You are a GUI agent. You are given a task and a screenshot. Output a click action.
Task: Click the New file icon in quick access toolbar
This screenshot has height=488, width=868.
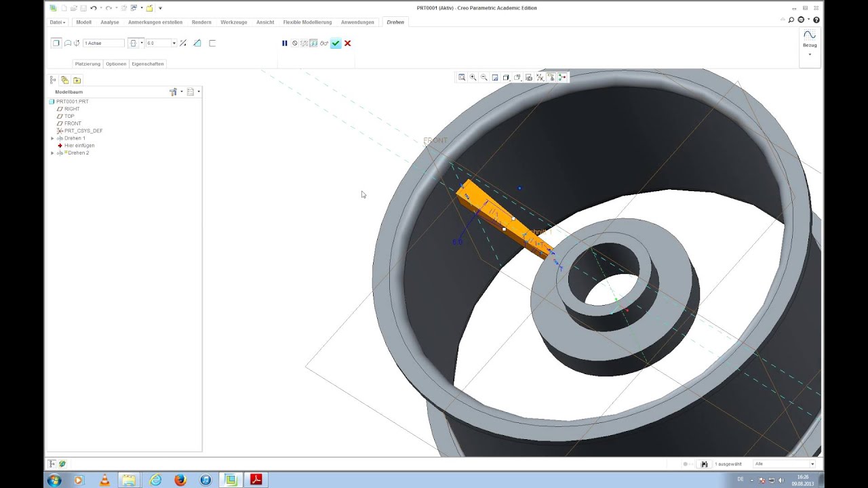tap(64, 8)
